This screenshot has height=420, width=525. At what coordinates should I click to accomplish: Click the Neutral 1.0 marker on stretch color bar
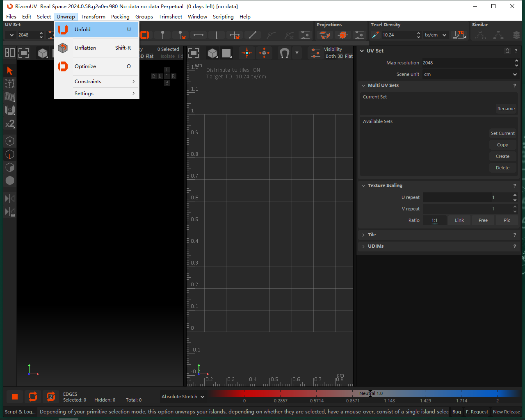371,393
